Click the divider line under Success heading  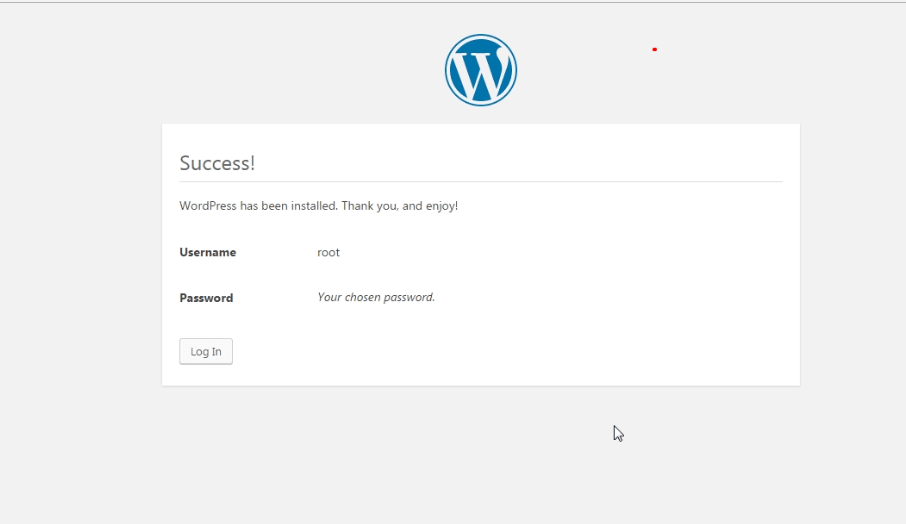pos(480,182)
